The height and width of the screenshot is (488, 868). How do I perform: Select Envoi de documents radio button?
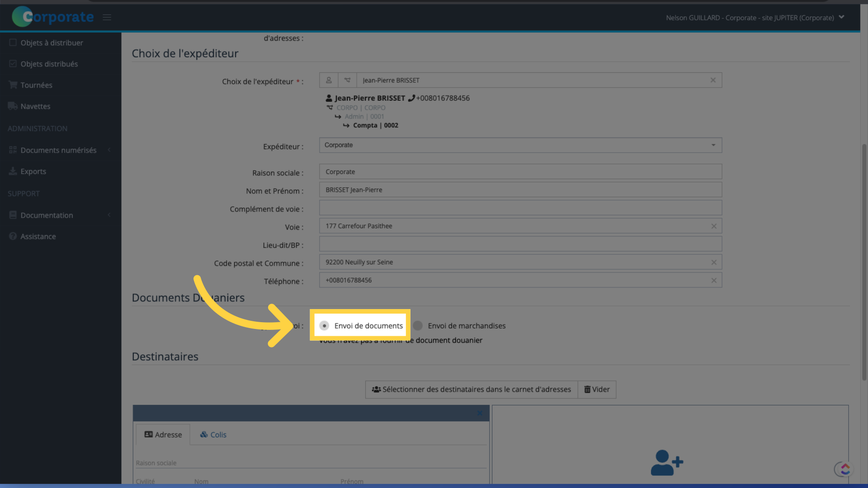tap(324, 325)
